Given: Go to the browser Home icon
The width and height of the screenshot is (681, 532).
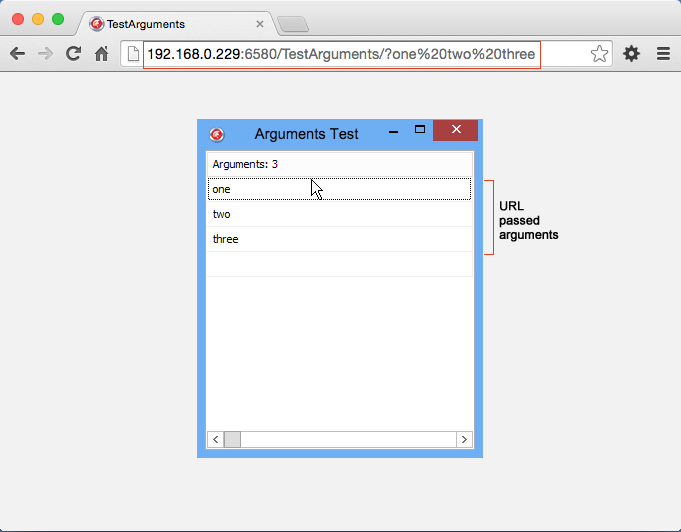Looking at the screenshot, I should coord(101,54).
